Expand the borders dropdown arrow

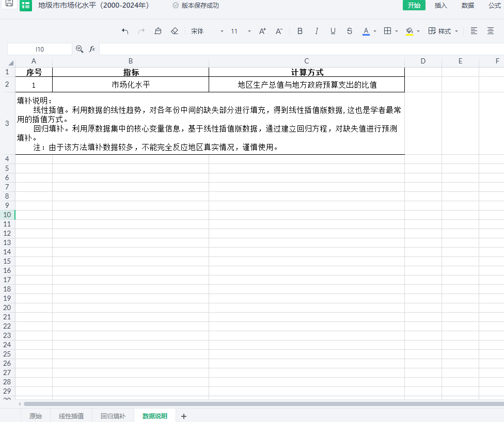point(397,31)
